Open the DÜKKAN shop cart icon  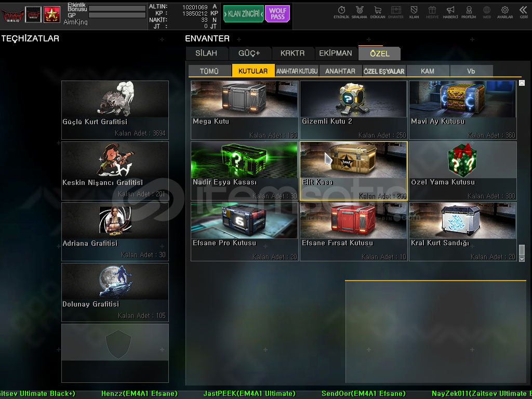[378, 12]
